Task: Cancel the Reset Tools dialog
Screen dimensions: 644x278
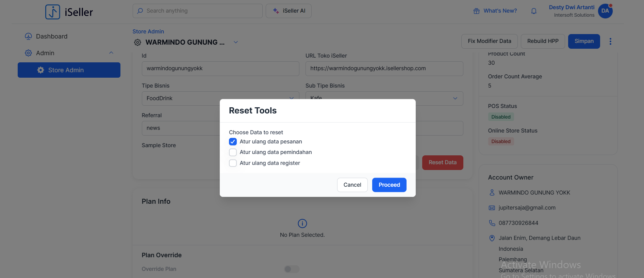Action: click(x=352, y=185)
